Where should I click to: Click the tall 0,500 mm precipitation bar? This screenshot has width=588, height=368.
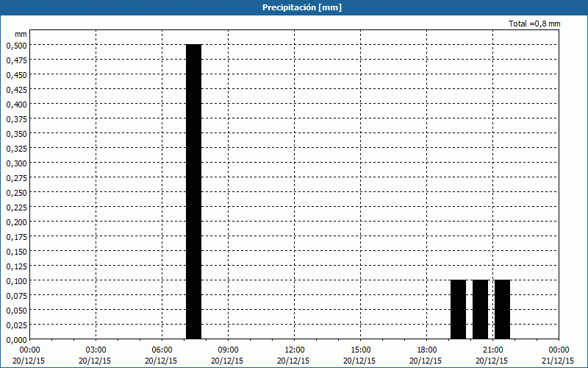click(x=194, y=192)
